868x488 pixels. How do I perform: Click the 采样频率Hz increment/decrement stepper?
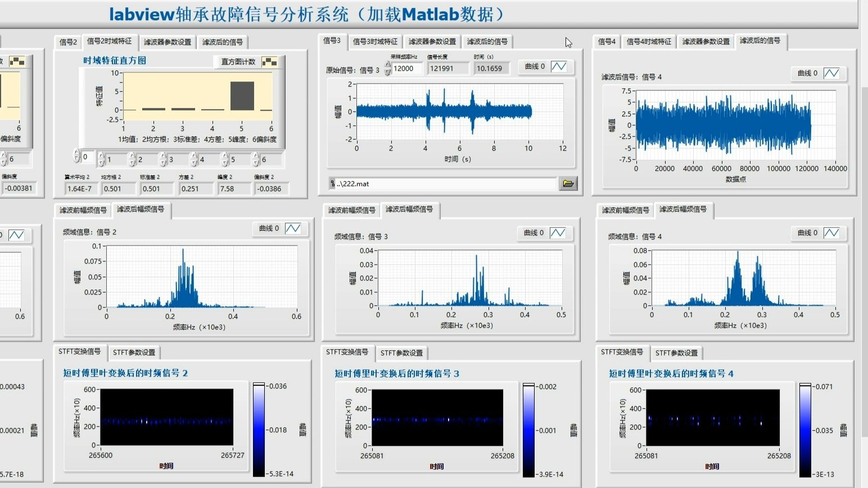(x=388, y=69)
